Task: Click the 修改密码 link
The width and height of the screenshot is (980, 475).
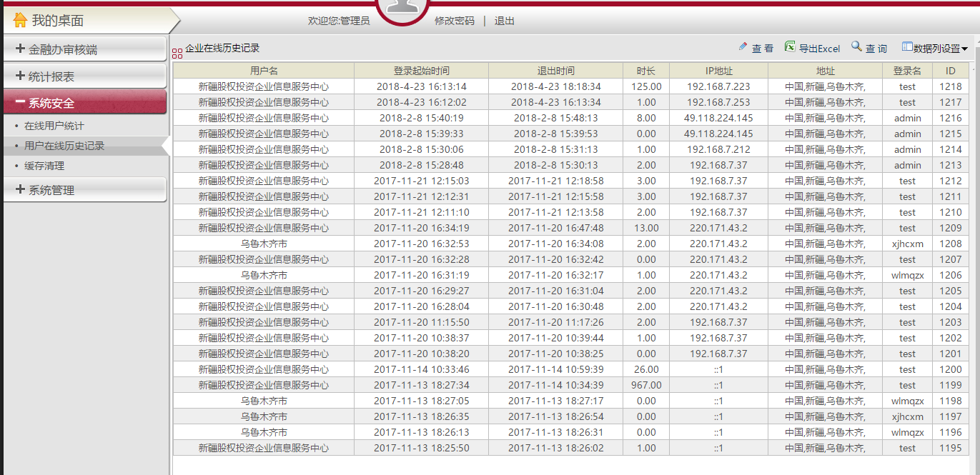Action: pos(454,21)
